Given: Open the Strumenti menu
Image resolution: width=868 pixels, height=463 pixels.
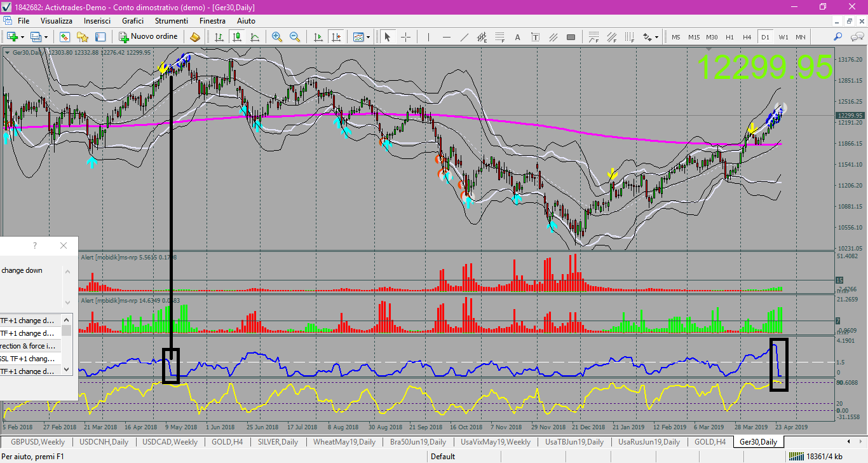Looking at the screenshot, I should pos(171,21).
